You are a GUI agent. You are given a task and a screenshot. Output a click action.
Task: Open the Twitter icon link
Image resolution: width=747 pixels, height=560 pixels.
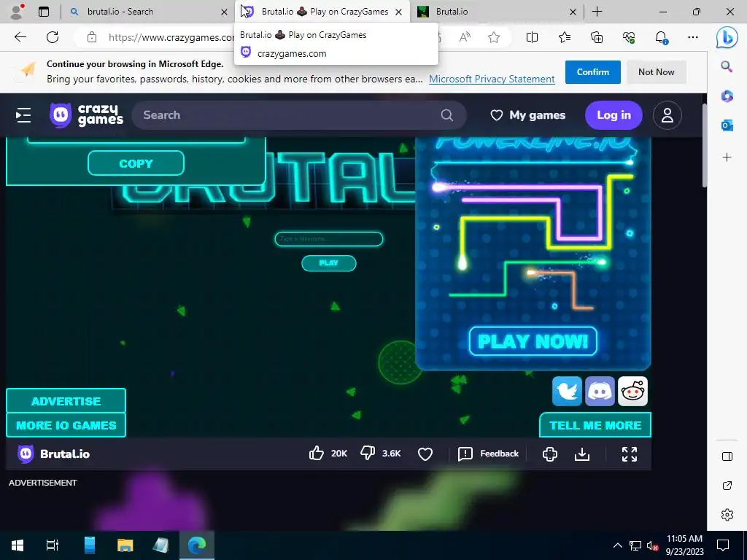(x=567, y=391)
